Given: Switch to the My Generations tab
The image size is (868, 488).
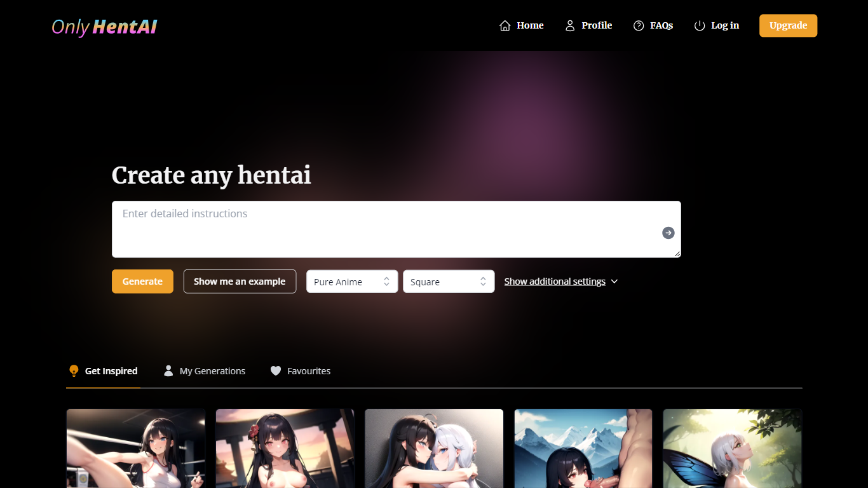Looking at the screenshot, I should [212, 371].
